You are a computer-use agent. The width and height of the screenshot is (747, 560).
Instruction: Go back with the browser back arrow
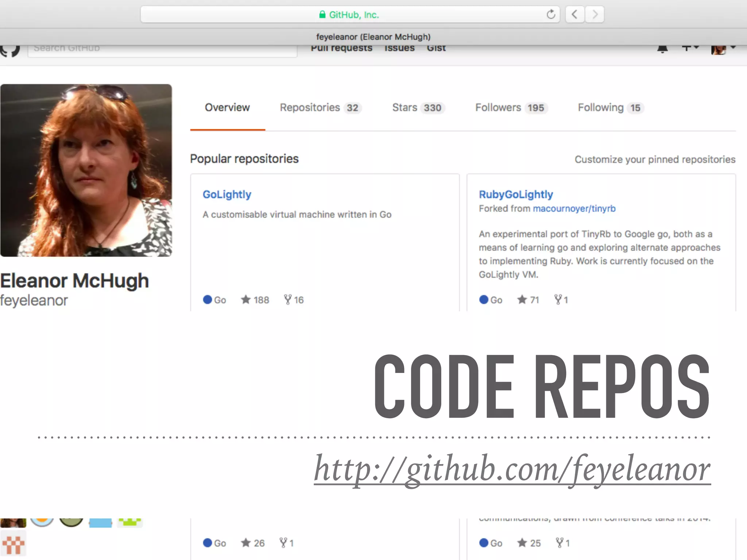575,15
